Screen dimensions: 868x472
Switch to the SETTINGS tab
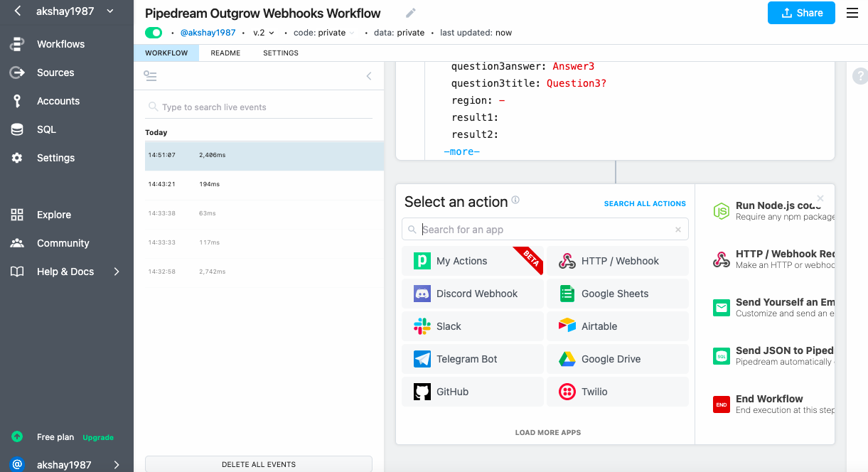tap(281, 53)
